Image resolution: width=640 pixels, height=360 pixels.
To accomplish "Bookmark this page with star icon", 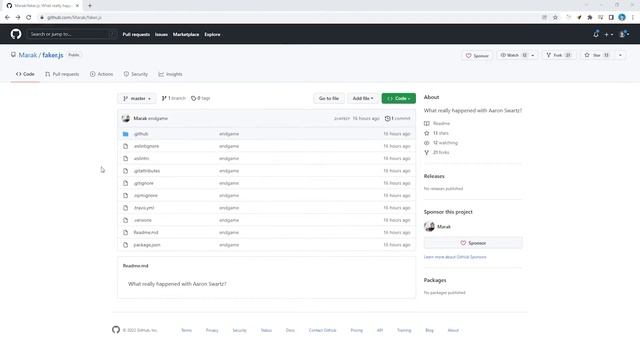I will (x=555, y=18).
